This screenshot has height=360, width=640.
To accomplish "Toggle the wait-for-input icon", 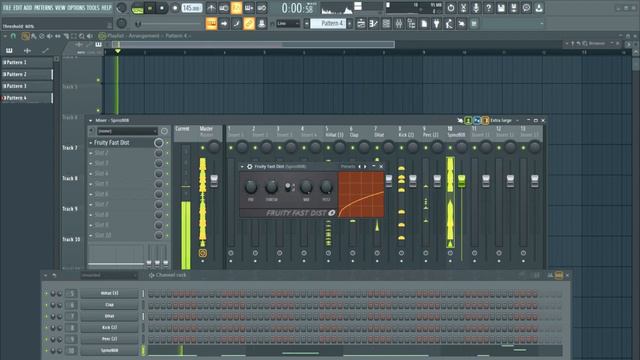I will pyautogui.click(x=224, y=8).
